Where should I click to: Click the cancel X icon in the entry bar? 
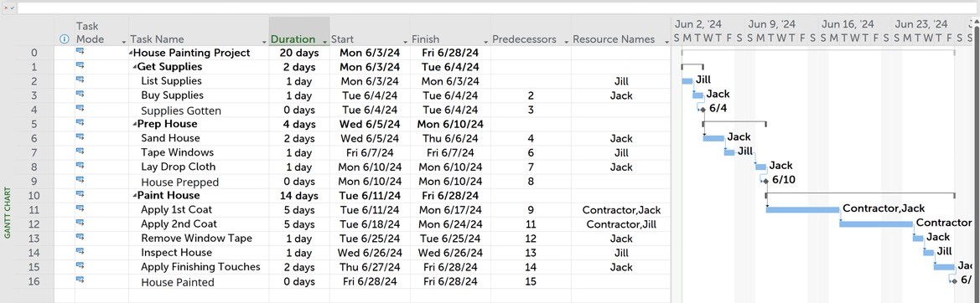click(6, 8)
